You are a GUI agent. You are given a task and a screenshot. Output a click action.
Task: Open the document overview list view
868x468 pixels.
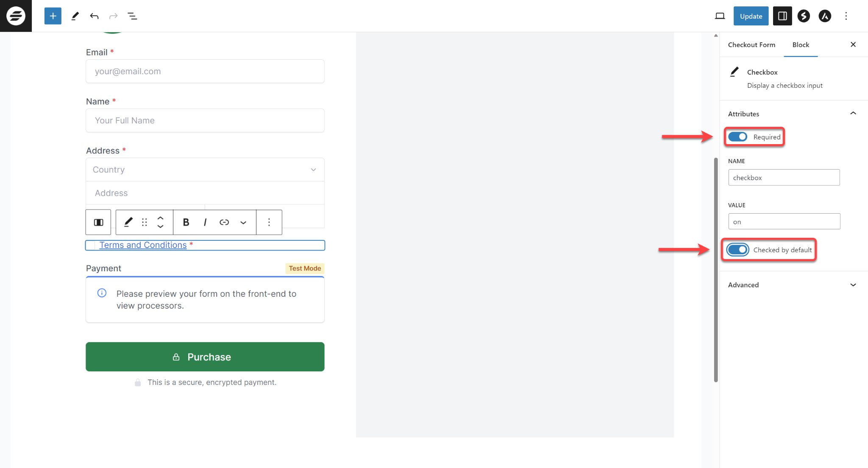pyautogui.click(x=132, y=16)
